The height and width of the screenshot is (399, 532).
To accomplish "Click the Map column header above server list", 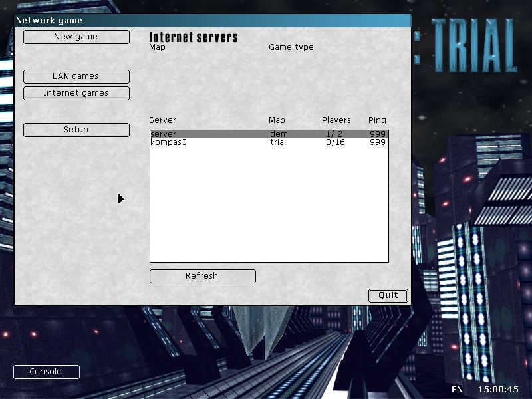I will click(x=277, y=120).
